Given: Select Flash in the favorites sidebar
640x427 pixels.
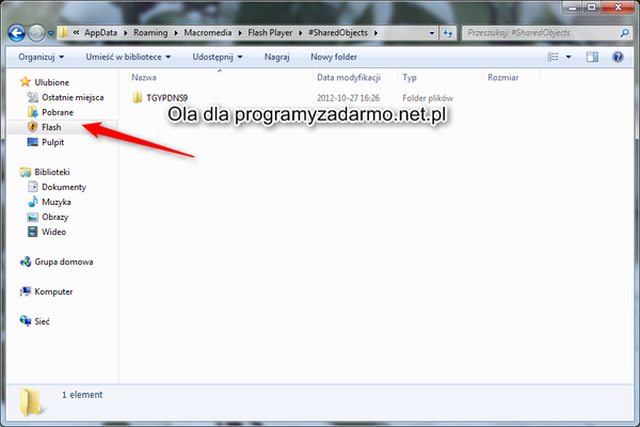Looking at the screenshot, I should (x=52, y=128).
